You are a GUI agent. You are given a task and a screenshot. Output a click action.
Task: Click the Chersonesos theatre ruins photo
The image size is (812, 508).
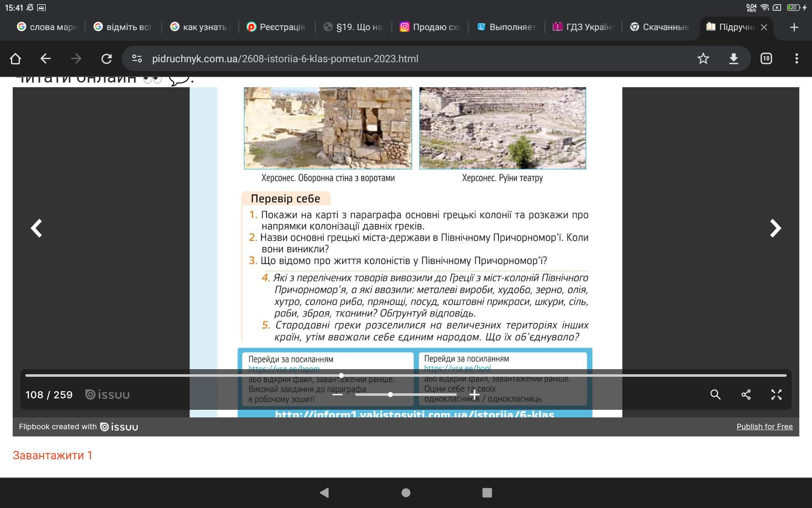tap(502, 128)
